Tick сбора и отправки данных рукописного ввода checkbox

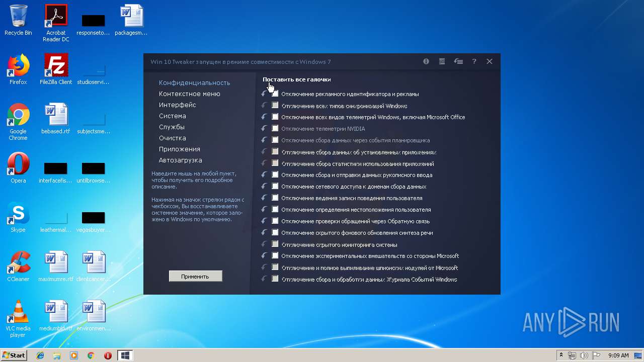[275, 174]
